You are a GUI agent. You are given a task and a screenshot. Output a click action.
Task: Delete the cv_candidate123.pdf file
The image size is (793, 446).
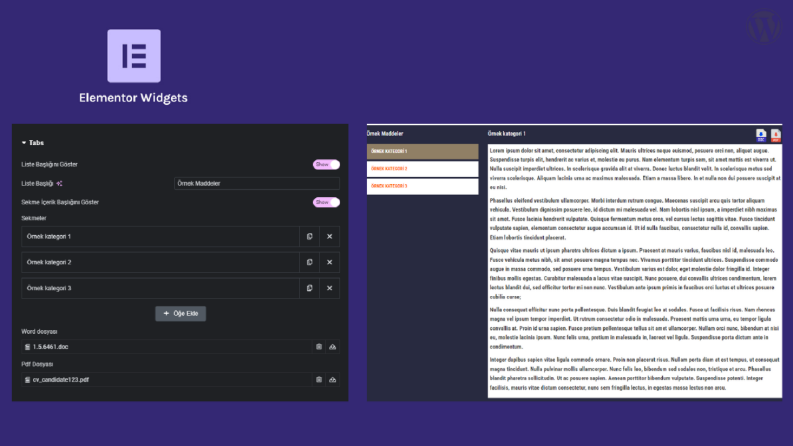coord(319,380)
